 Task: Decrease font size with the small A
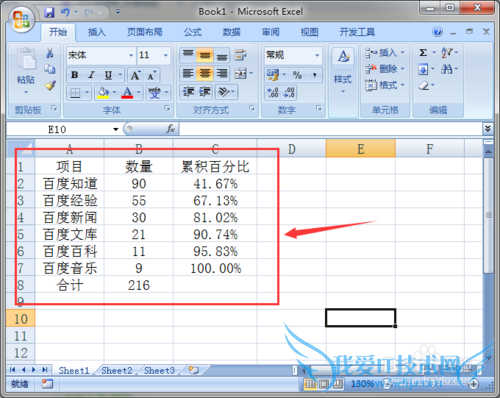[x=152, y=75]
